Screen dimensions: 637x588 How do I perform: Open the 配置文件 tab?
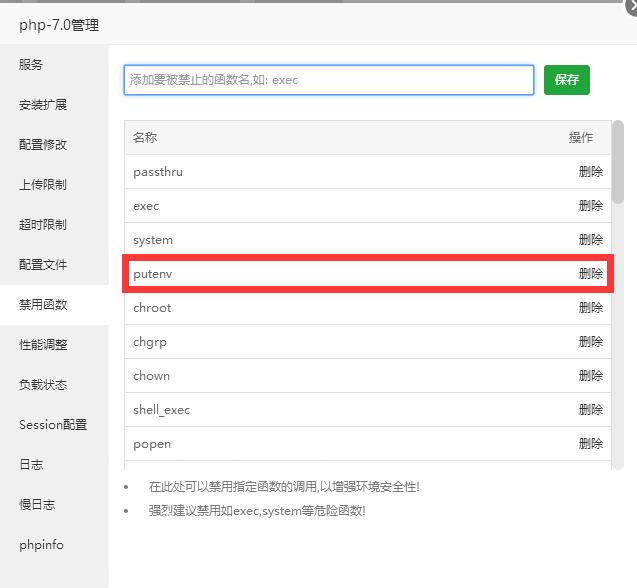pyautogui.click(x=43, y=265)
